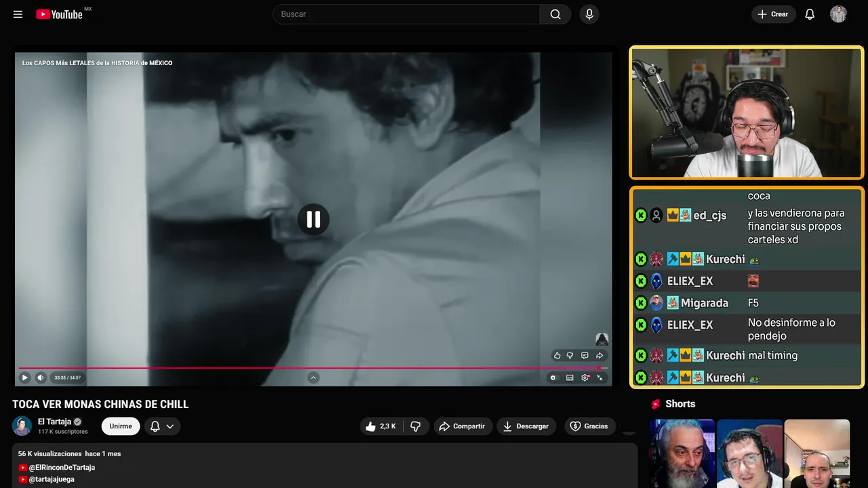The height and width of the screenshot is (488, 868).
Task: Click 'No desinforme a lo pendejo' message
Action: pyautogui.click(x=791, y=329)
